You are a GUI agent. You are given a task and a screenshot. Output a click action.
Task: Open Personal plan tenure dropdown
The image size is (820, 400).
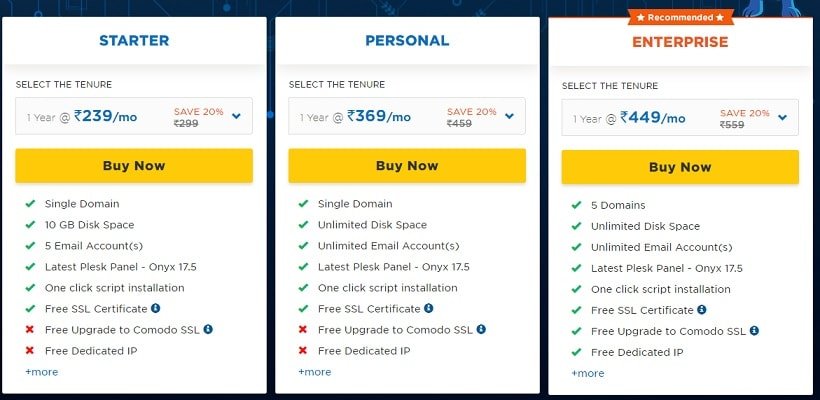(407, 116)
